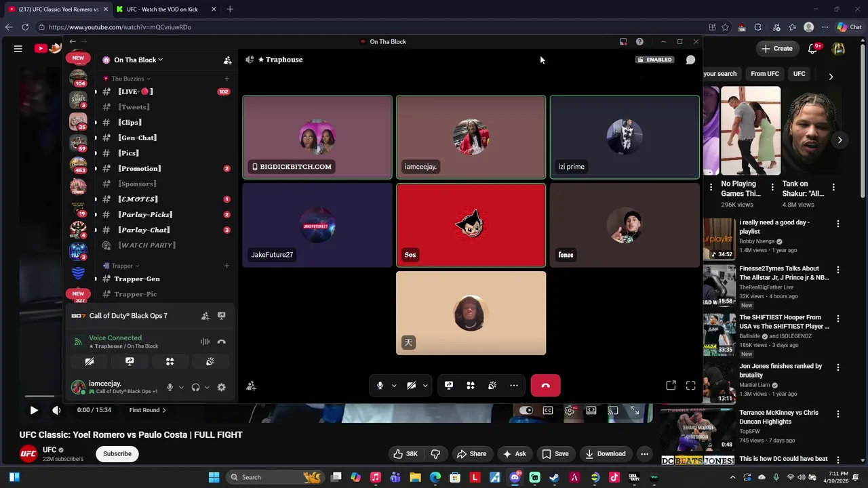Open noise suppression icon beside Voice Connected
The image size is (868, 488).
coord(205,342)
